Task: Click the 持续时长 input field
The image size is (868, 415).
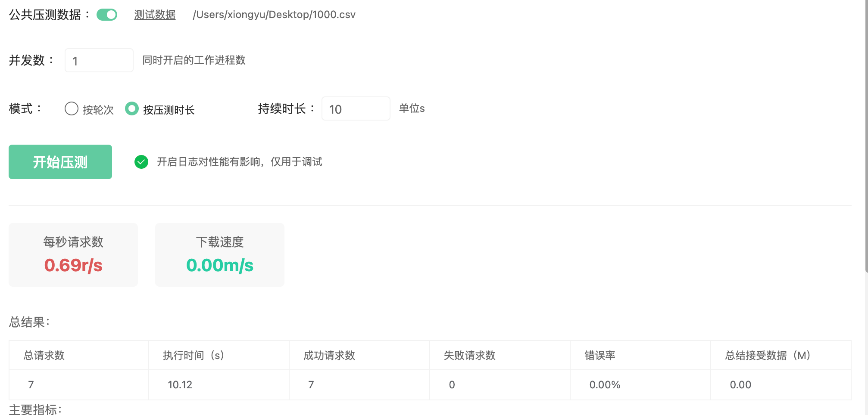Action: (x=356, y=108)
